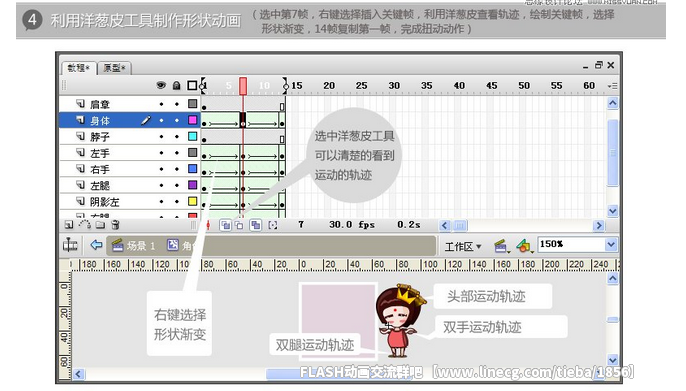Open the timeline panel options menu
Screen dimensions: 686x391
click(x=612, y=86)
